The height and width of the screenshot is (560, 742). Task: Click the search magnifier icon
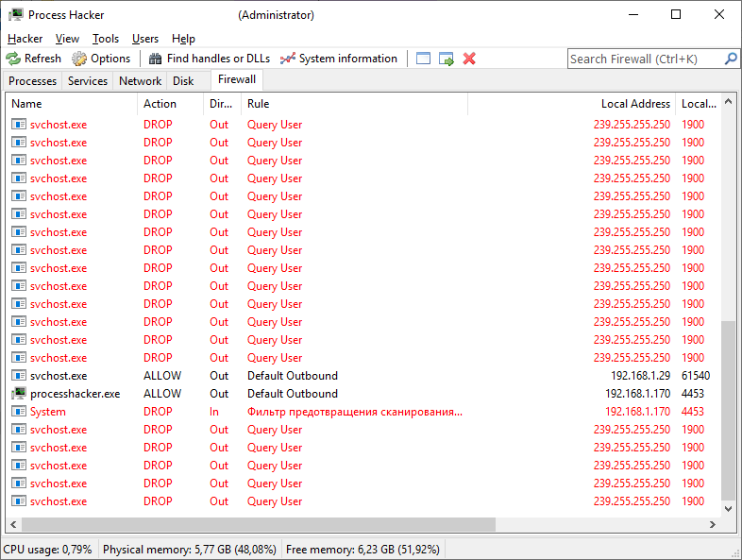click(x=731, y=59)
